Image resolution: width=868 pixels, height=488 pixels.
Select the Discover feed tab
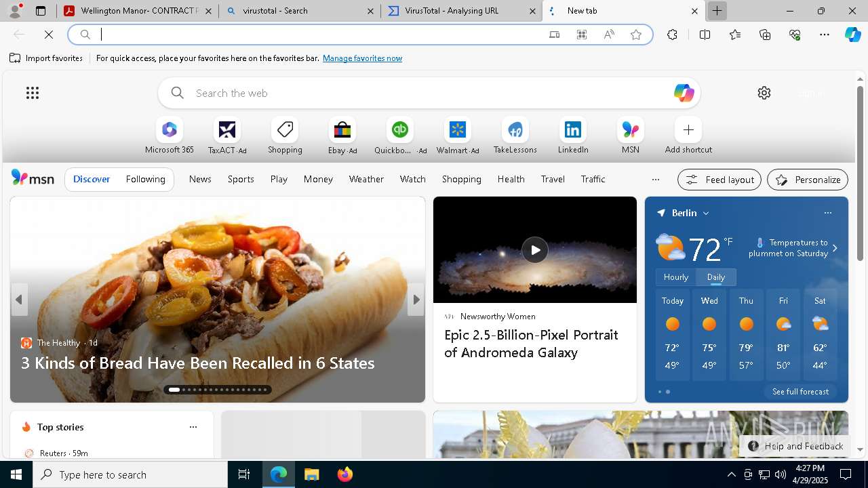[92, 179]
